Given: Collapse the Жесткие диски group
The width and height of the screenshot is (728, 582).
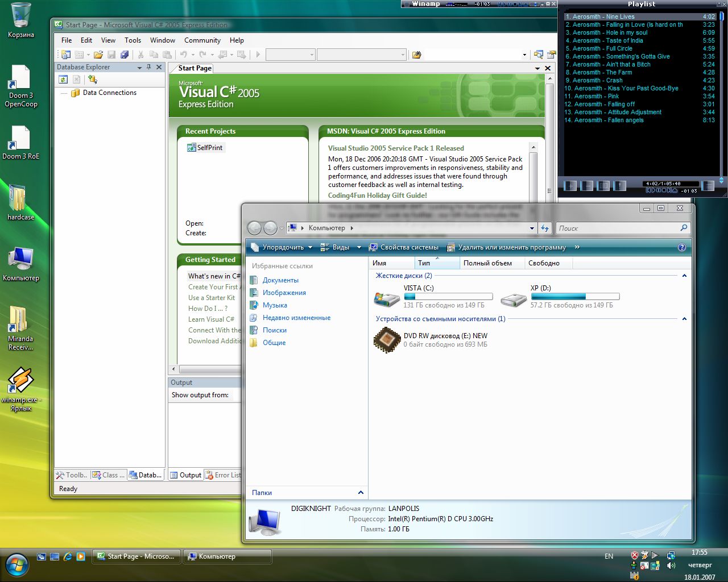Looking at the screenshot, I should (x=684, y=276).
